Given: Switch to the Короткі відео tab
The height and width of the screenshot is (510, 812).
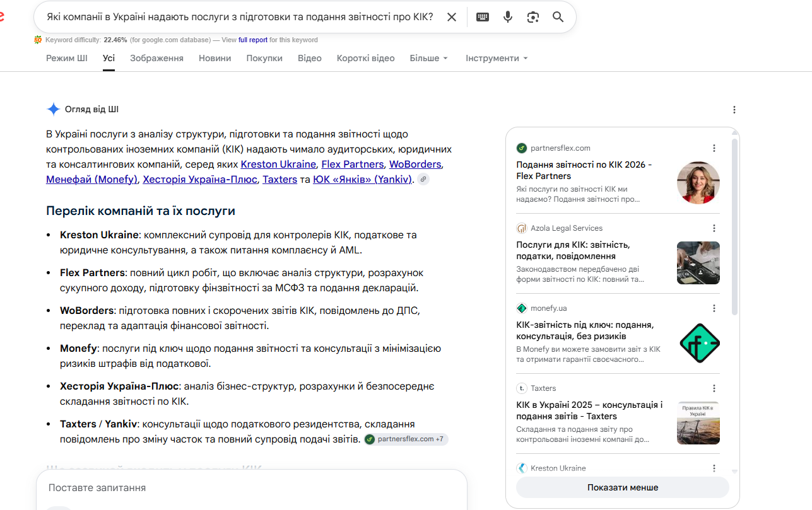Looking at the screenshot, I should 366,58.
